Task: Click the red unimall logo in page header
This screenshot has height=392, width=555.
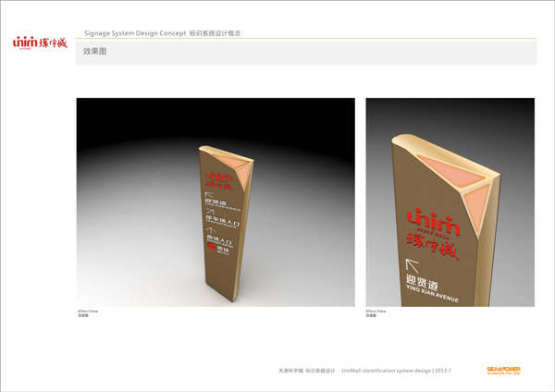Action: [x=40, y=43]
